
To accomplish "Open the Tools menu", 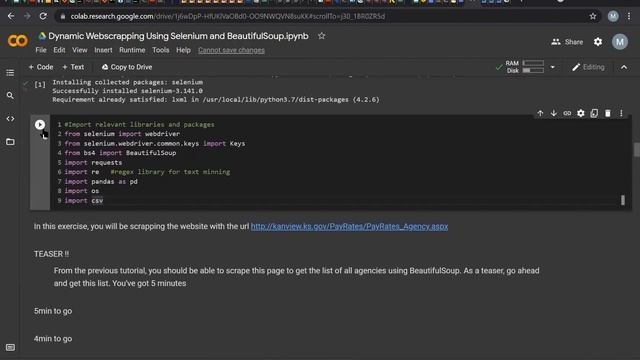I will [160, 50].
